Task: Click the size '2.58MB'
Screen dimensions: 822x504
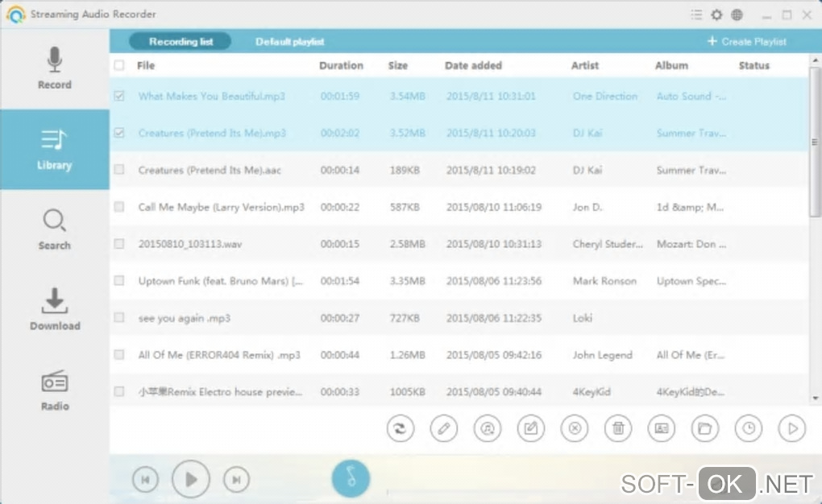Action: tap(407, 244)
